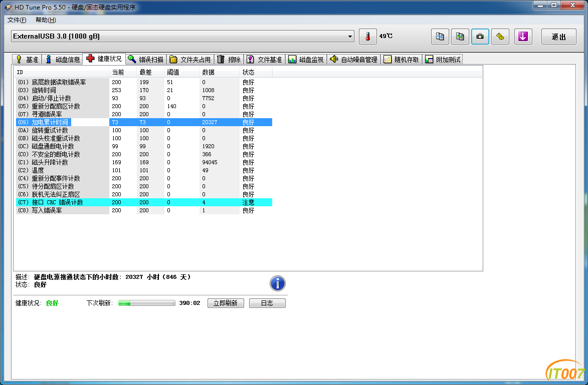This screenshot has height=385, width=588.
Task: Select the (C5) 待分配扇区计数 row
Action: 144,187
